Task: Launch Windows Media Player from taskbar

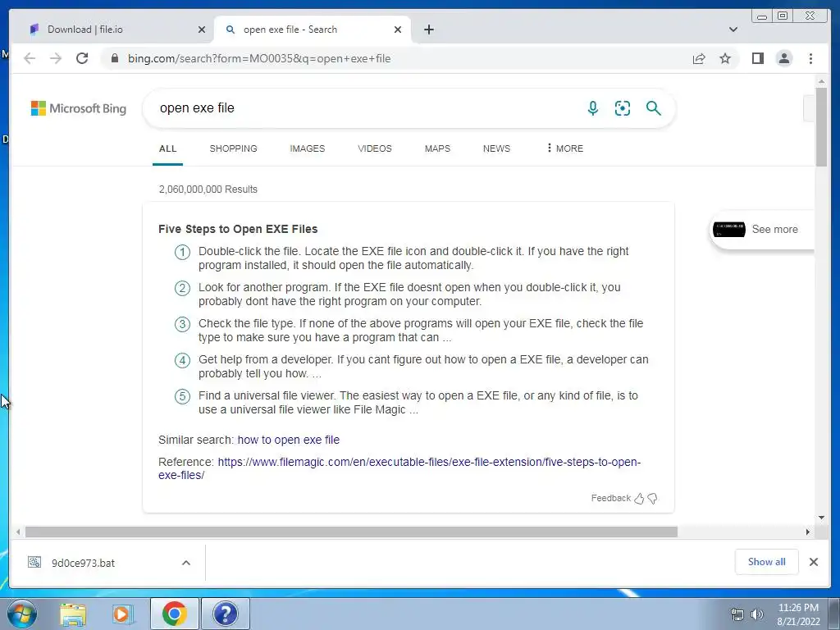Action: tap(122, 614)
